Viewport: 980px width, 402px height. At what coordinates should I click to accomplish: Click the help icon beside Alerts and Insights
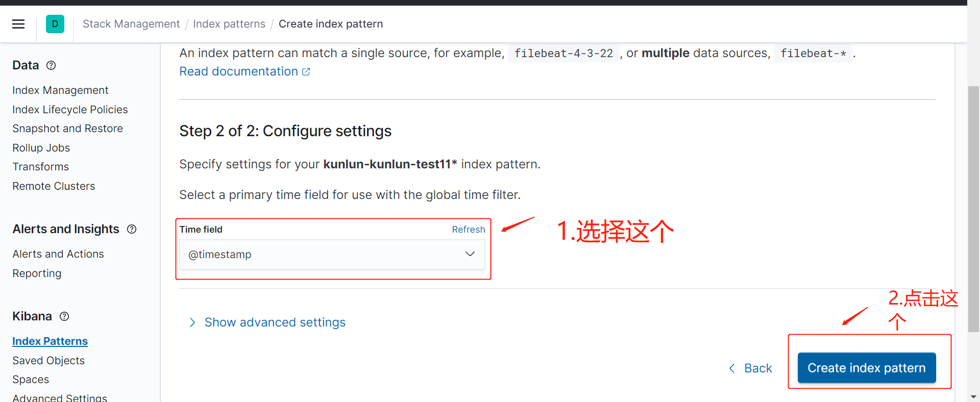coord(132,229)
